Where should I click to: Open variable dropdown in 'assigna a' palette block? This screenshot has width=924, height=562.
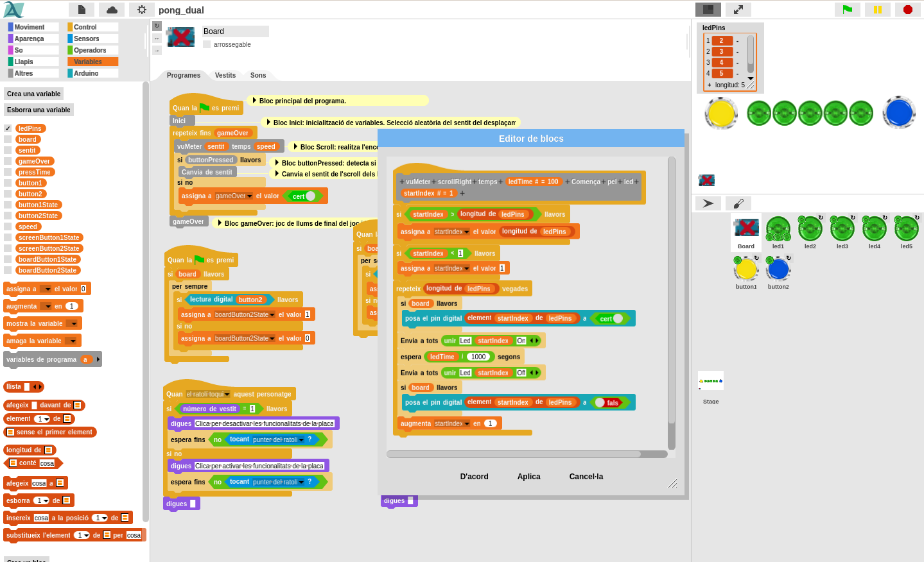[x=46, y=289]
